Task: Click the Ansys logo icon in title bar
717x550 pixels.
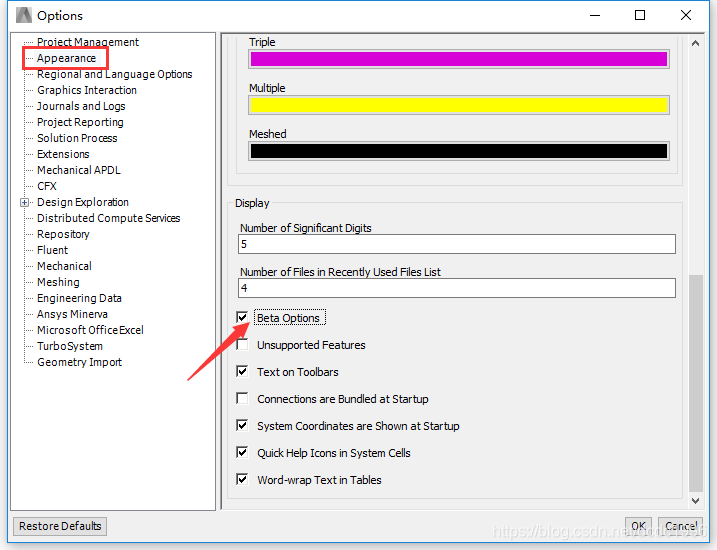Action: point(22,15)
